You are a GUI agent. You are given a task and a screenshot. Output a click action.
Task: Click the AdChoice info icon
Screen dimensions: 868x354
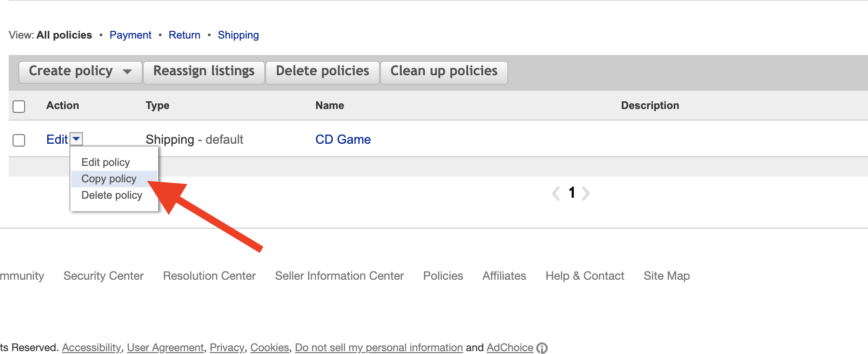tap(542, 348)
